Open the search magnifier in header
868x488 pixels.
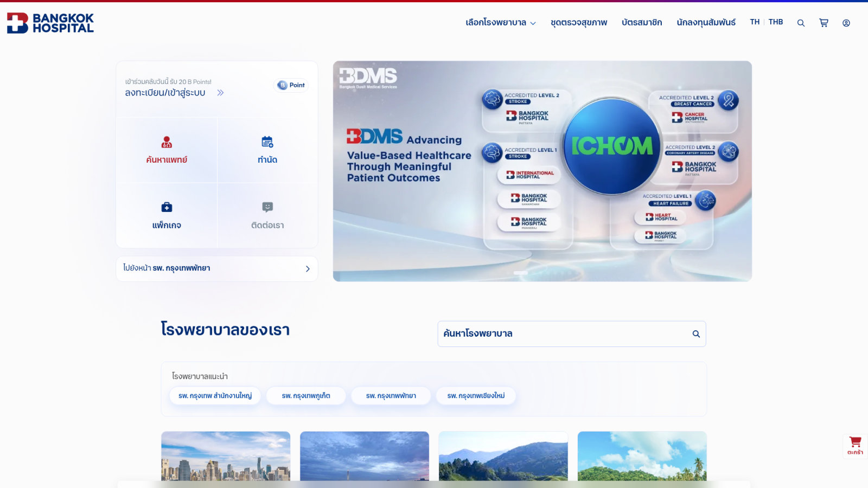coord(801,23)
